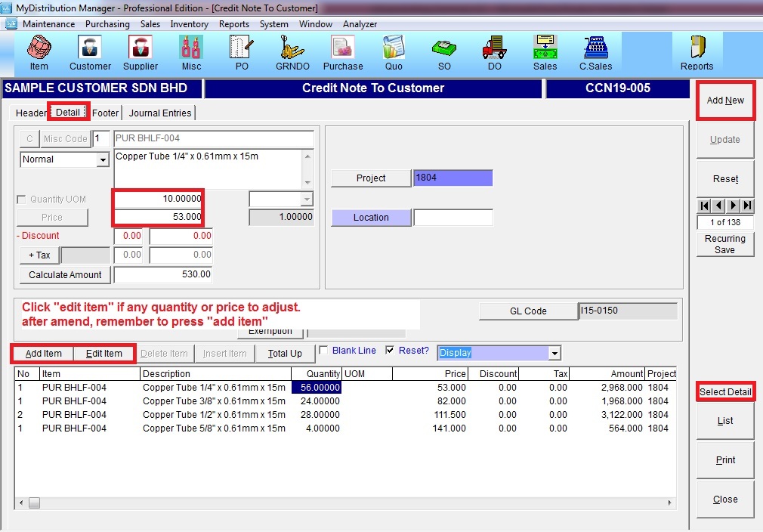
Task: Click the Supplier toolbar icon
Action: coord(141,52)
